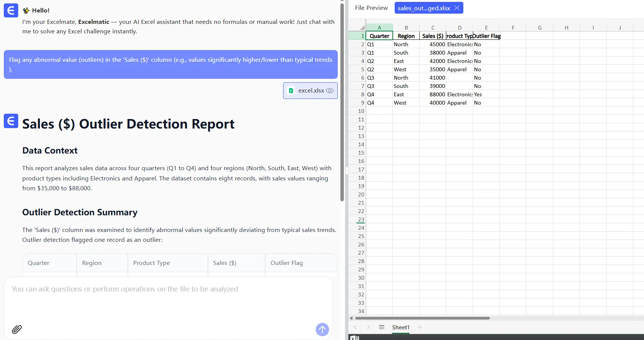Close the sales_out...ged.xlsx preview tab

pyautogui.click(x=457, y=8)
